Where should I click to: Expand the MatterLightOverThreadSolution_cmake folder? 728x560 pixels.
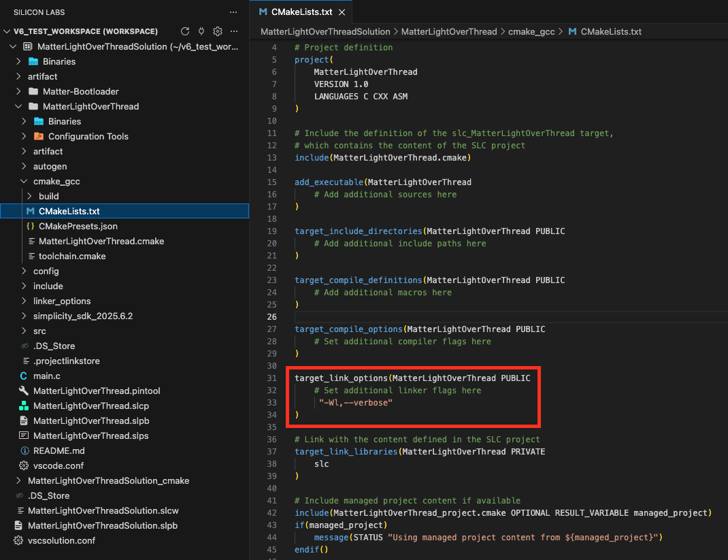click(x=108, y=480)
